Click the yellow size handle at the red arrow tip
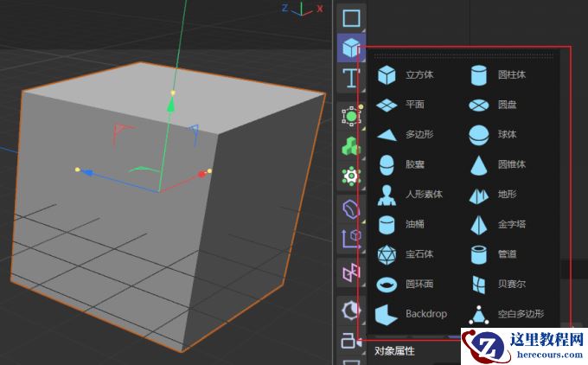Image resolution: width=588 pixels, height=365 pixels. pyautogui.click(x=209, y=171)
